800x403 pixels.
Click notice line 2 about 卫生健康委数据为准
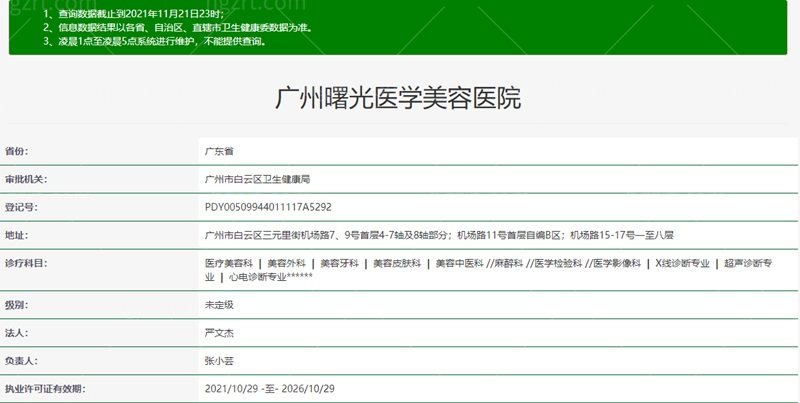[x=178, y=28]
